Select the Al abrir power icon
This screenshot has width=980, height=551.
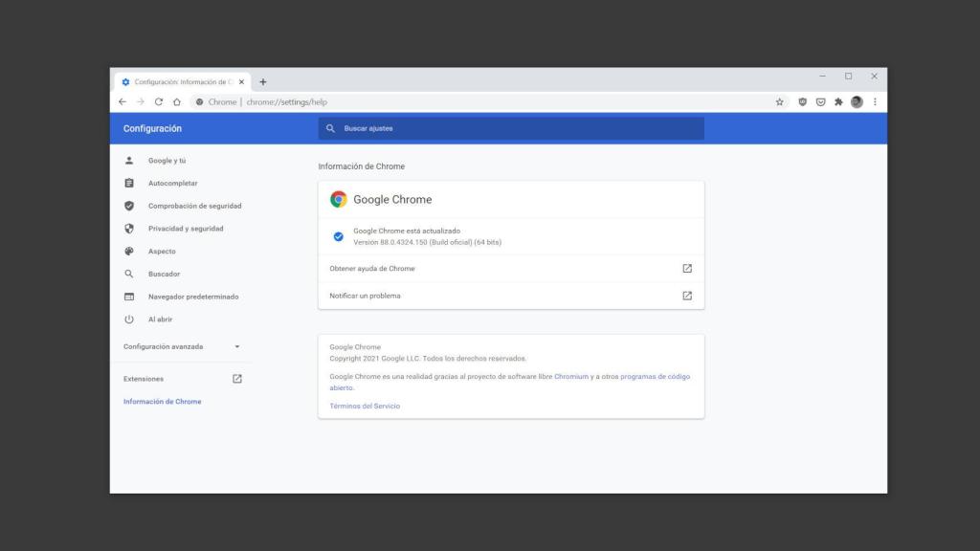(131, 319)
